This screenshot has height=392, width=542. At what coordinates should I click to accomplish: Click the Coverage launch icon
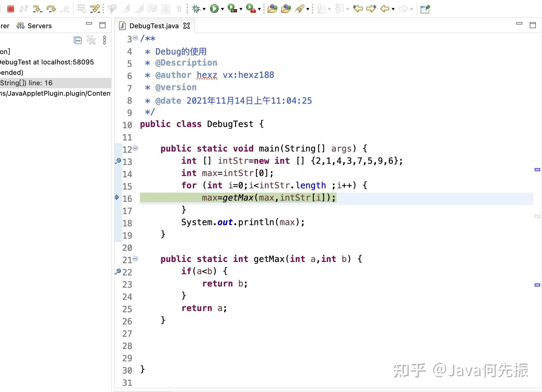click(x=232, y=9)
